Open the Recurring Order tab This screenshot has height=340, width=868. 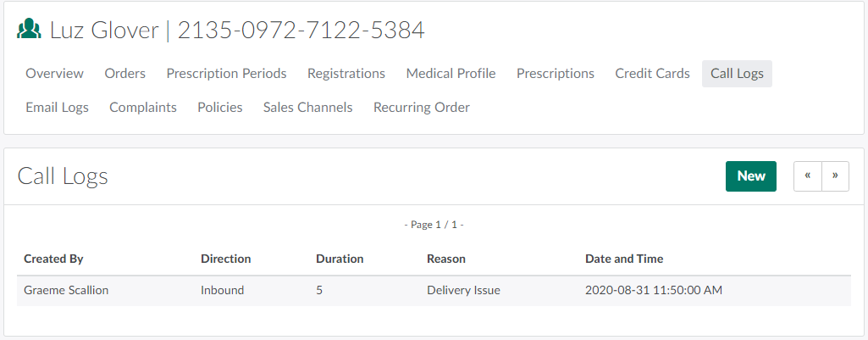(x=422, y=108)
